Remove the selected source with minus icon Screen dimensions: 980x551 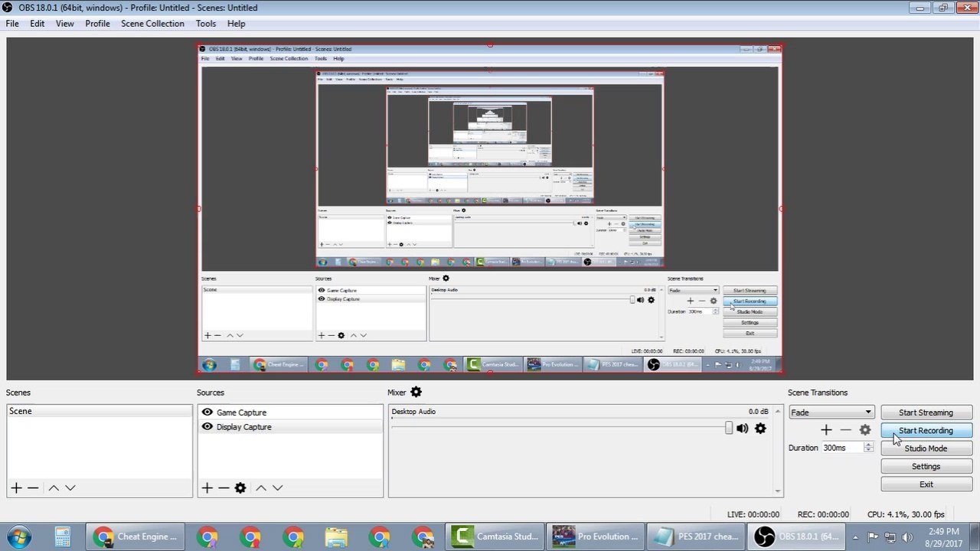pos(224,487)
